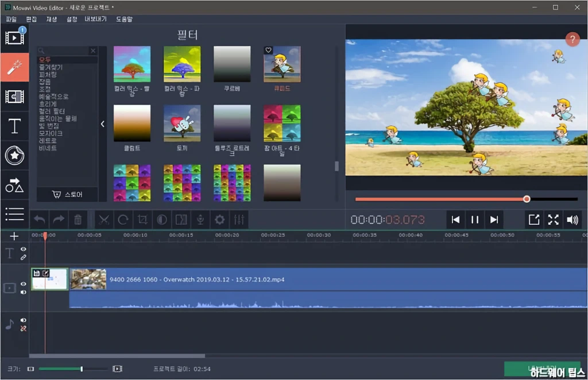The width and height of the screenshot is (588, 380).
Task: Click zoom-in icon beside size slider
Action: 117,369
